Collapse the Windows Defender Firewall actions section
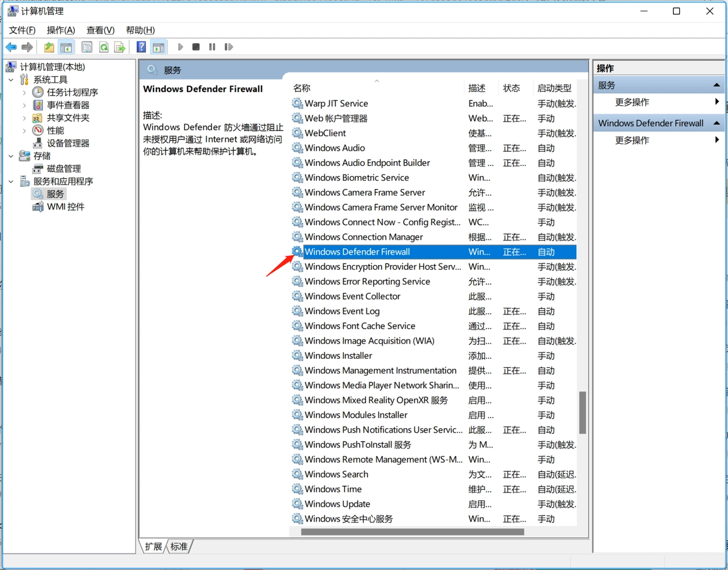Image resolution: width=728 pixels, height=570 pixels. [717, 123]
